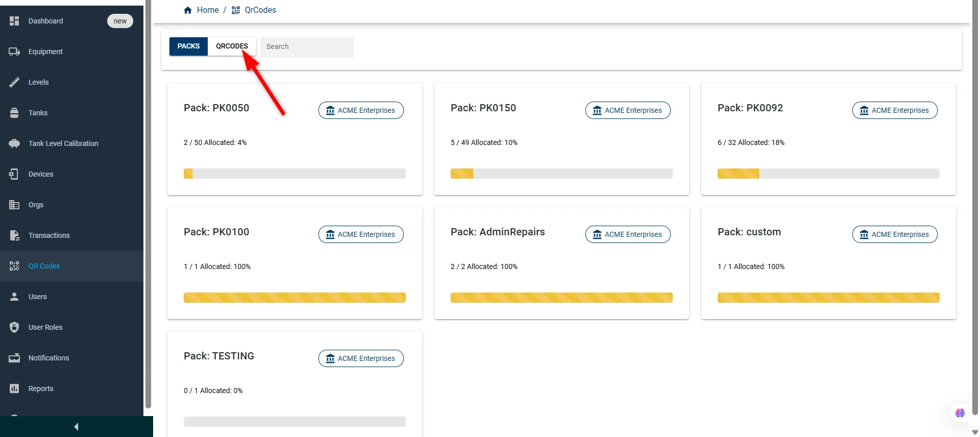Focus the Search input field
The height and width of the screenshot is (437, 980).
click(x=307, y=47)
